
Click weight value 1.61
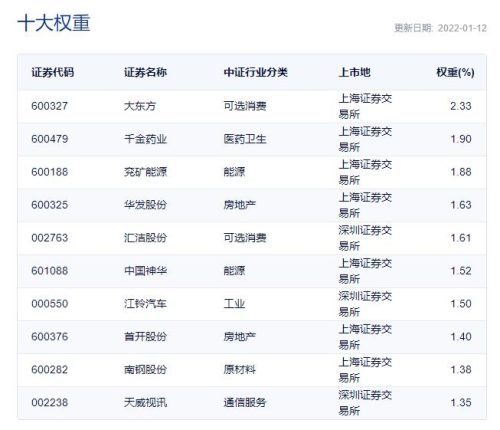[x=461, y=238]
